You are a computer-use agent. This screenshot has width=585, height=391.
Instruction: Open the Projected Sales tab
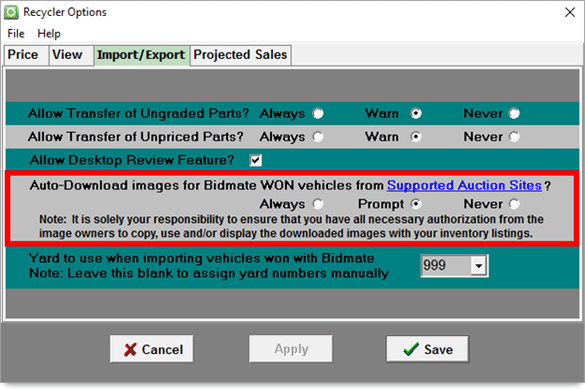point(240,55)
